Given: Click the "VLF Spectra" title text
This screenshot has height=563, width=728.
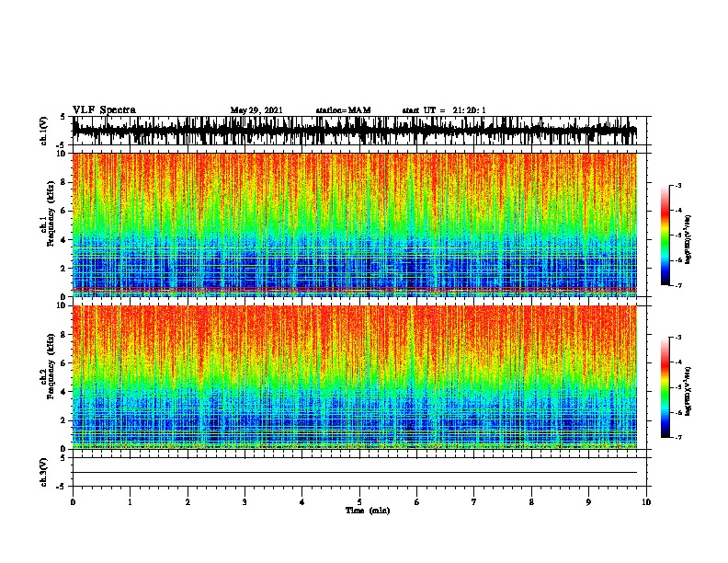Looking at the screenshot, I should pos(104,110).
